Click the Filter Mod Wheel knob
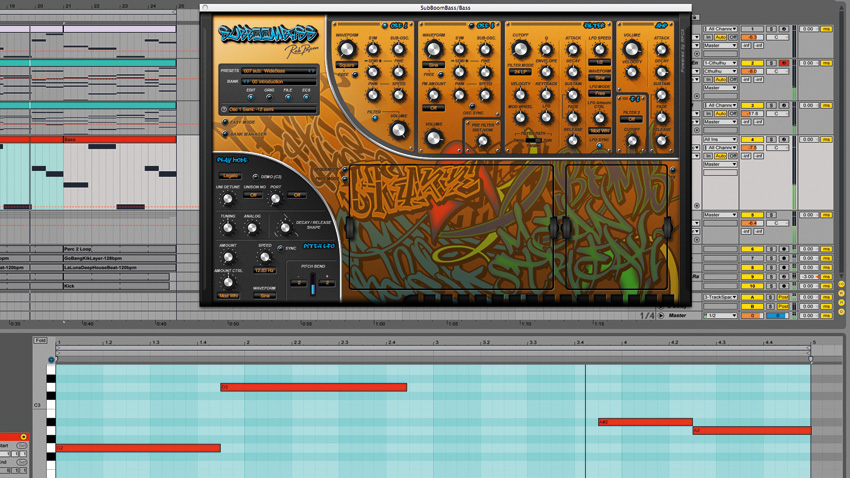Viewport: 850px width, 478px height. [x=520, y=117]
